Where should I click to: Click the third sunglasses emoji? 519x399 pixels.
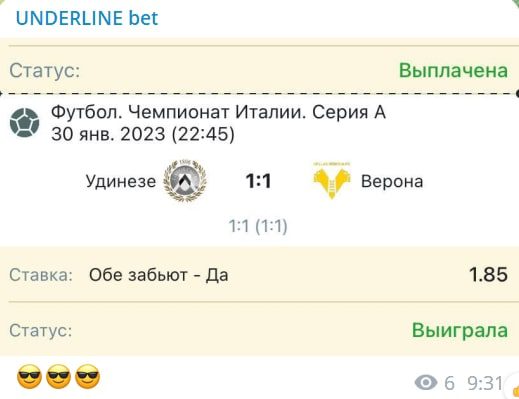pyautogui.click(x=87, y=377)
